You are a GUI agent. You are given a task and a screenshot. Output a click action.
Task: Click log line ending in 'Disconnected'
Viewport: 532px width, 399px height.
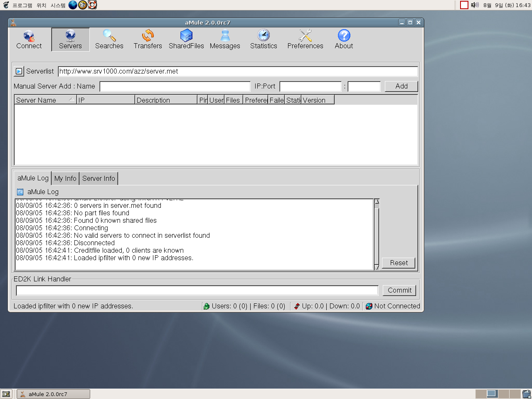tap(65, 243)
